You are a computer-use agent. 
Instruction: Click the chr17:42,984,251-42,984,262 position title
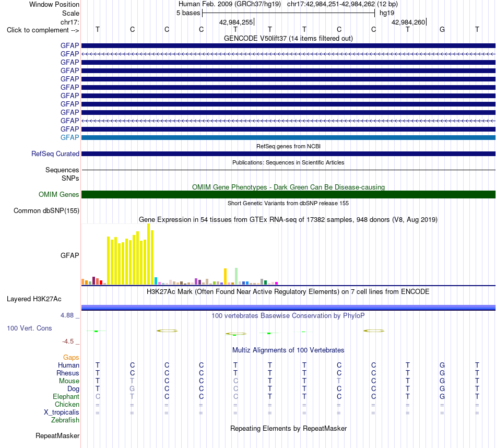pos(331,4)
